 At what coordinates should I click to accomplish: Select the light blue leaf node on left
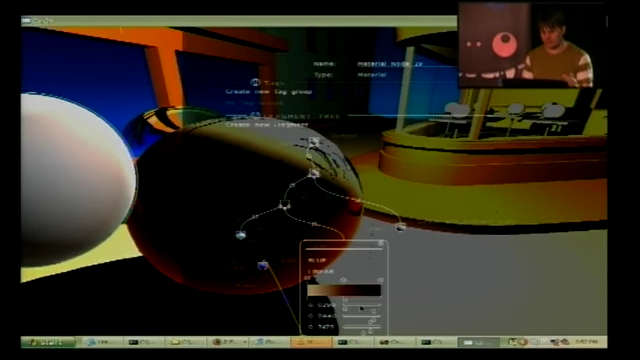[240, 235]
